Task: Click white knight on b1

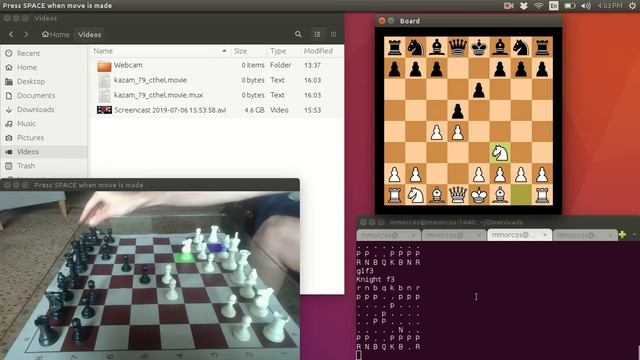Action: (x=415, y=195)
